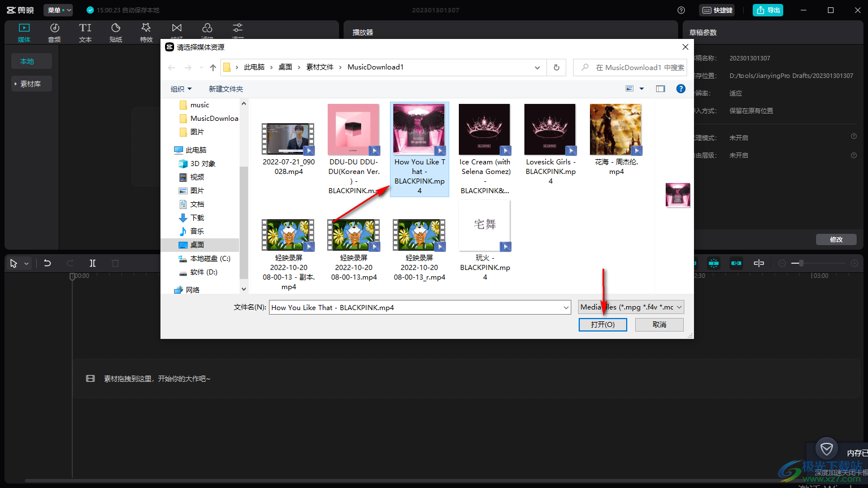
Task: Click 新建文件夹 new folder
Action: point(226,89)
